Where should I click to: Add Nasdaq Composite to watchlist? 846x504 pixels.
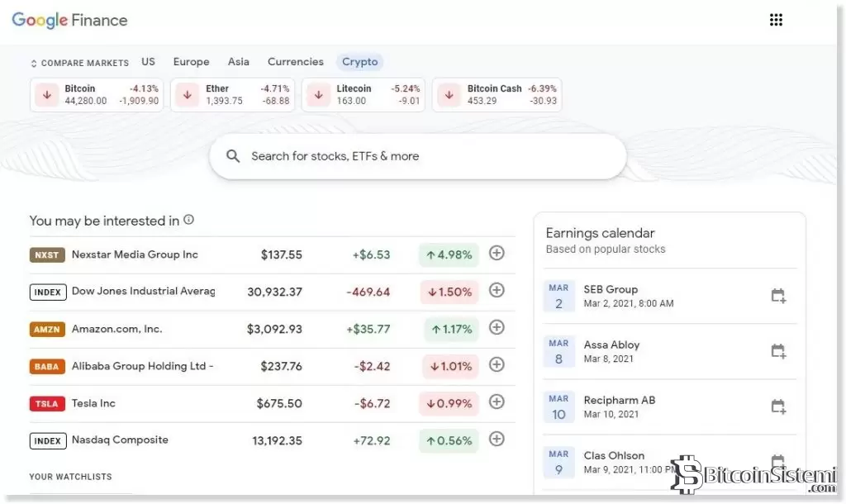(x=497, y=440)
